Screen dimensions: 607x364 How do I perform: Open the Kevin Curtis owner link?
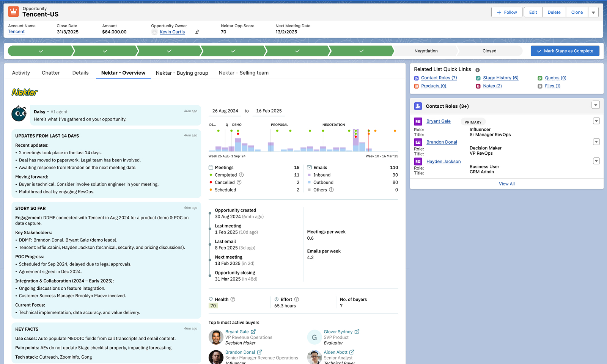coord(172,32)
